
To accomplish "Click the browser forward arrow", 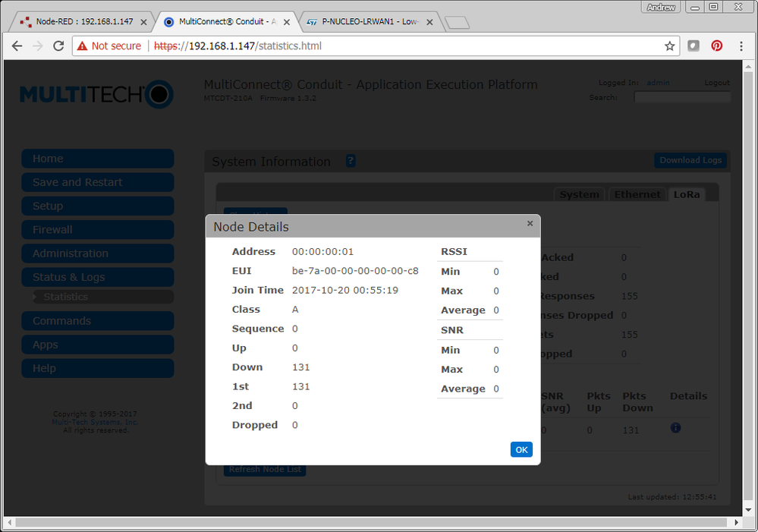I will tap(38, 46).
